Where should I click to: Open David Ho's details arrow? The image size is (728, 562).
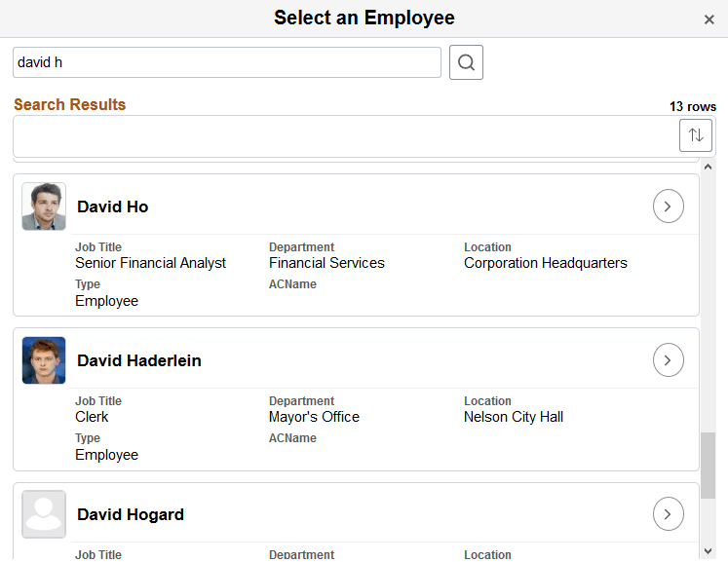(668, 206)
